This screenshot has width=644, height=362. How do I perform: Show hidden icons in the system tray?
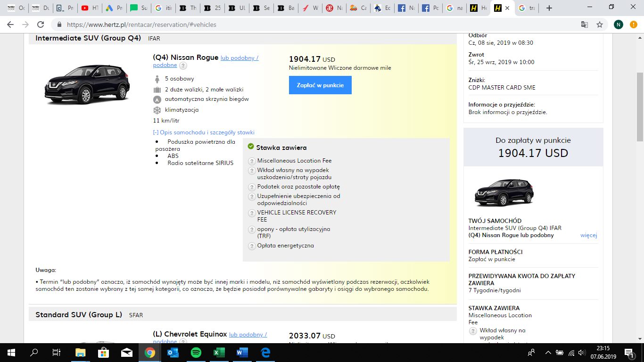(548, 353)
